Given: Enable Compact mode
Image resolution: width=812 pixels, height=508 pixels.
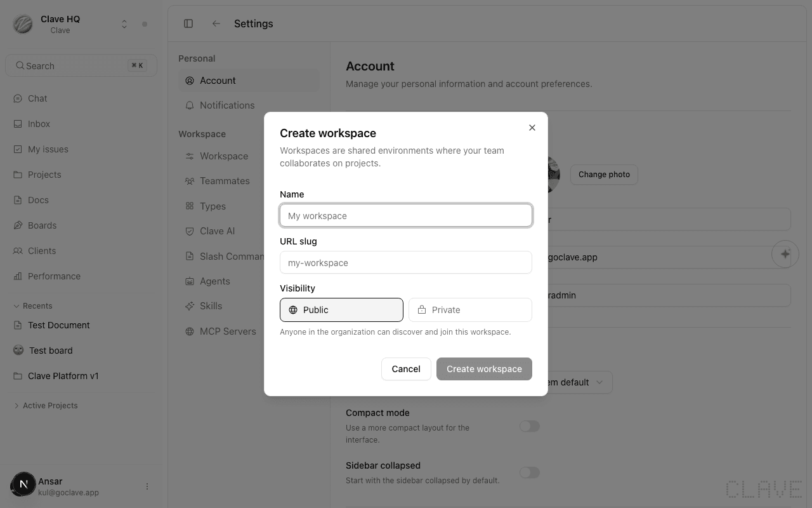Looking at the screenshot, I should (530, 426).
